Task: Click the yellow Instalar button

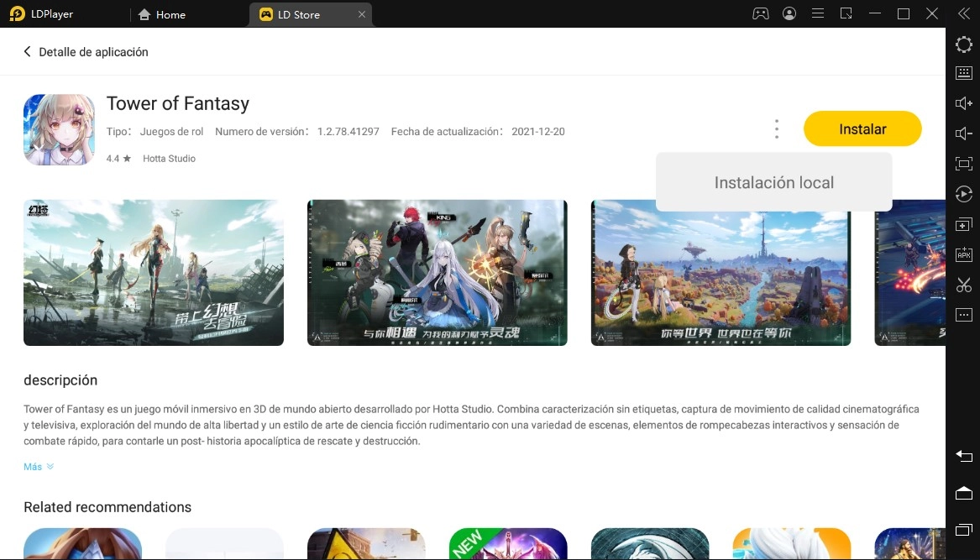Action: pos(862,128)
